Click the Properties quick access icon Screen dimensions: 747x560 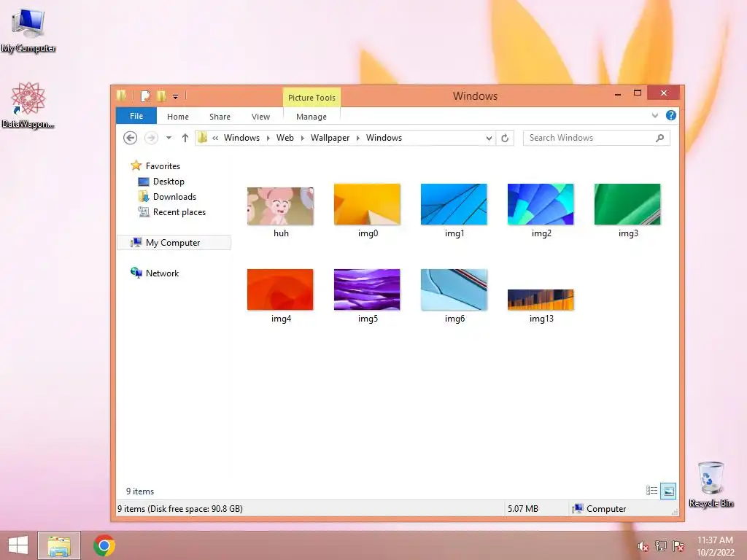point(145,96)
